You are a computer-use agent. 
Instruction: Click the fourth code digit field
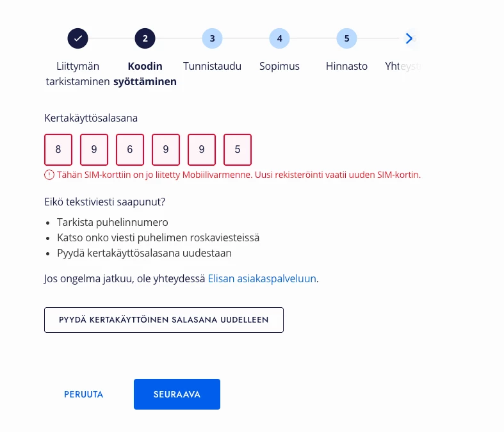point(166,150)
